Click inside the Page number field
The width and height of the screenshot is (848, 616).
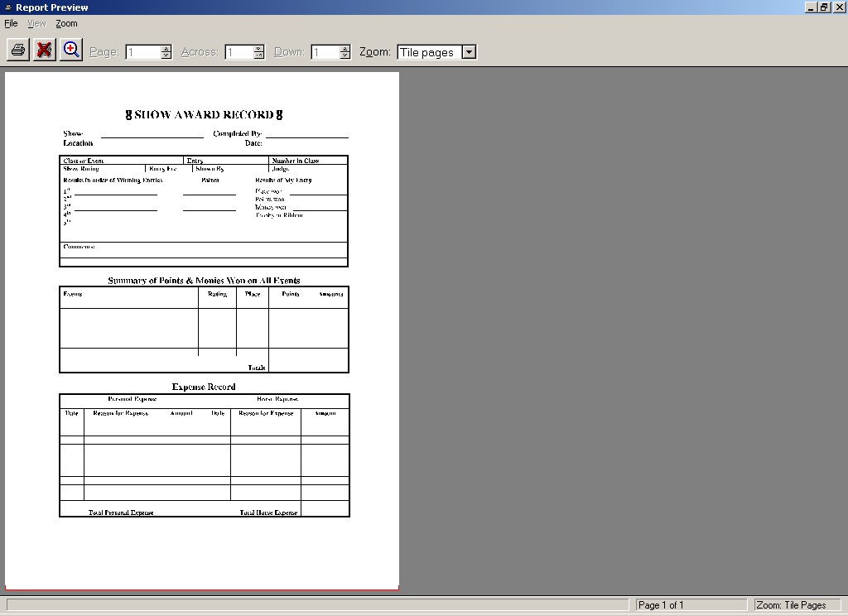coord(142,52)
